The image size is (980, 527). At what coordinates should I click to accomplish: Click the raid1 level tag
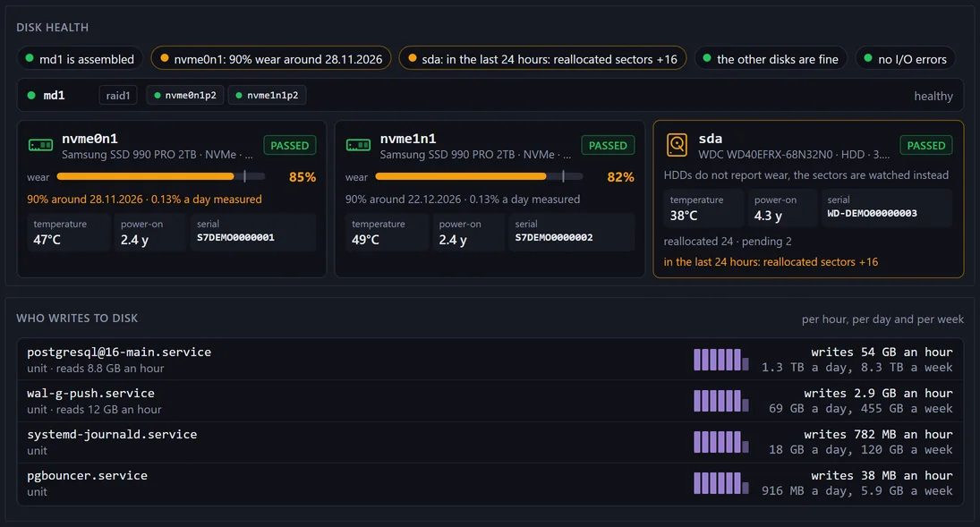pyautogui.click(x=118, y=95)
